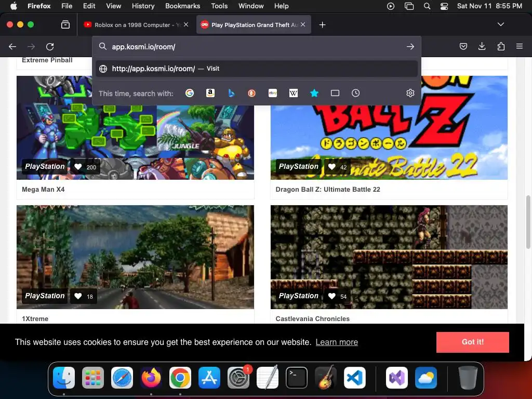Screen dimensions: 532x399
Task: Open macOS Control Center in menu bar
Action: click(444, 6)
